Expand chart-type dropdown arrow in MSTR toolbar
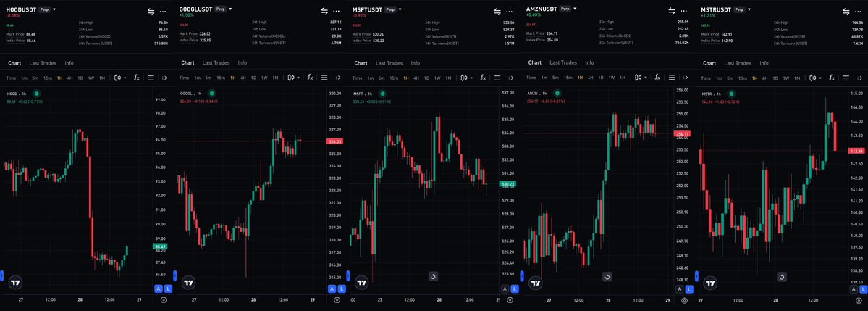This screenshot has width=868, height=311. [x=819, y=78]
